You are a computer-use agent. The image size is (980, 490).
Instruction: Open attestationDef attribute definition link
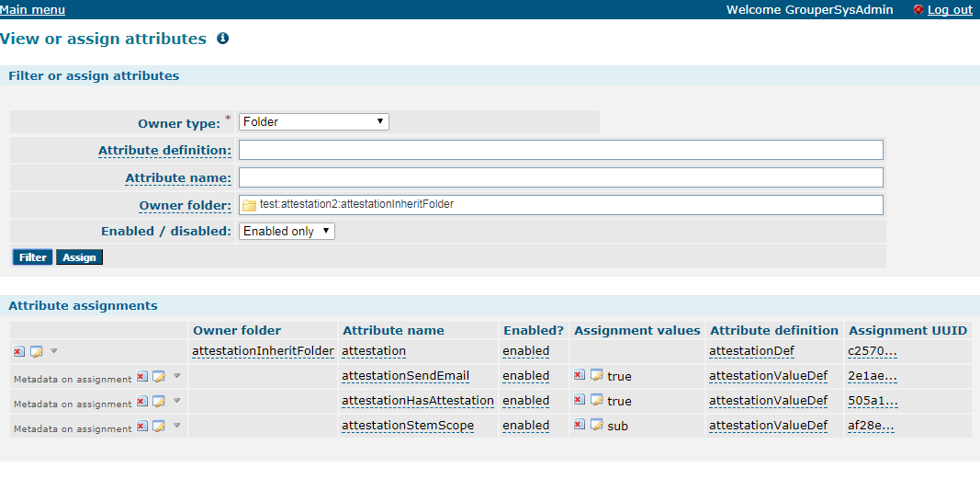pyautogui.click(x=751, y=351)
